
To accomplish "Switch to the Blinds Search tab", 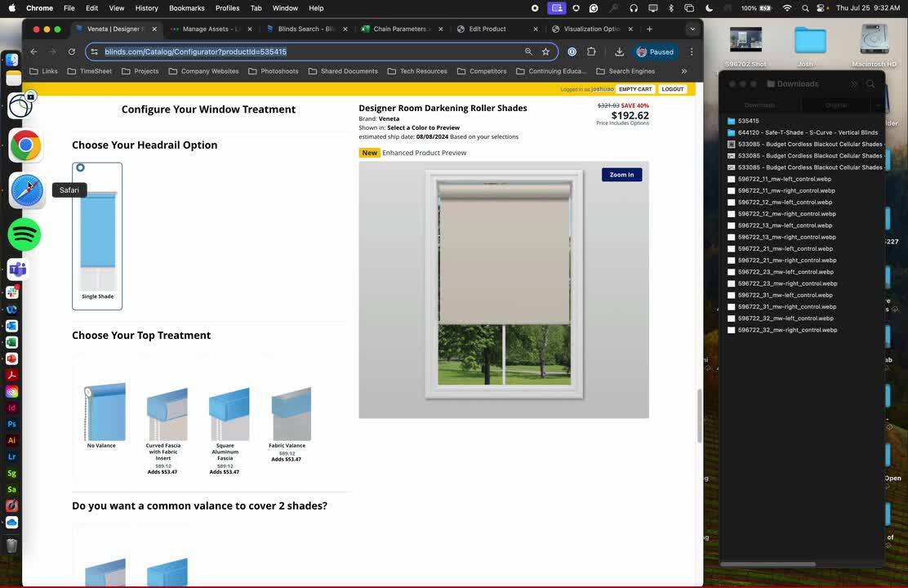I will pyautogui.click(x=306, y=29).
